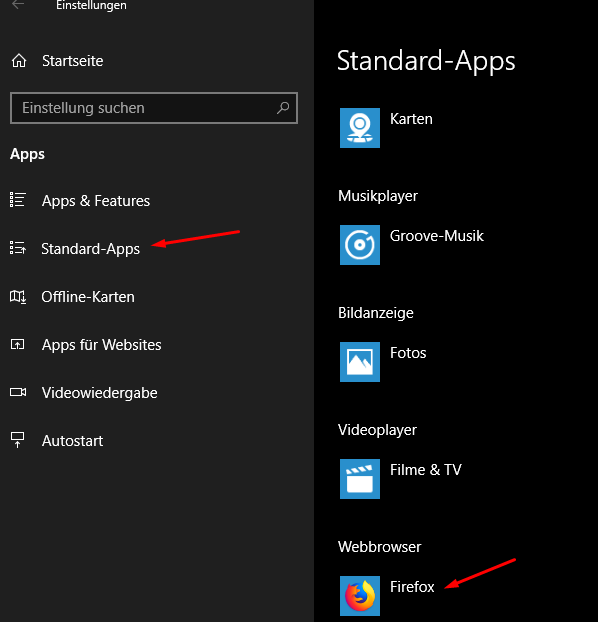This screenshot has height=622, width=598.
Task: Click the Fotos app icon
Action: point(360,362)
